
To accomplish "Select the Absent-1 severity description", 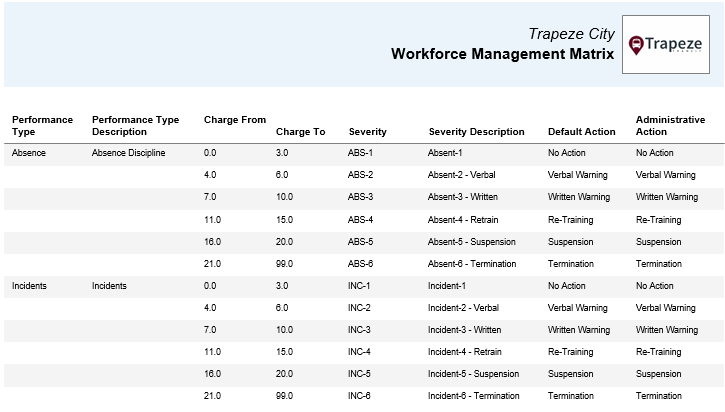I will tap(445, 153).
